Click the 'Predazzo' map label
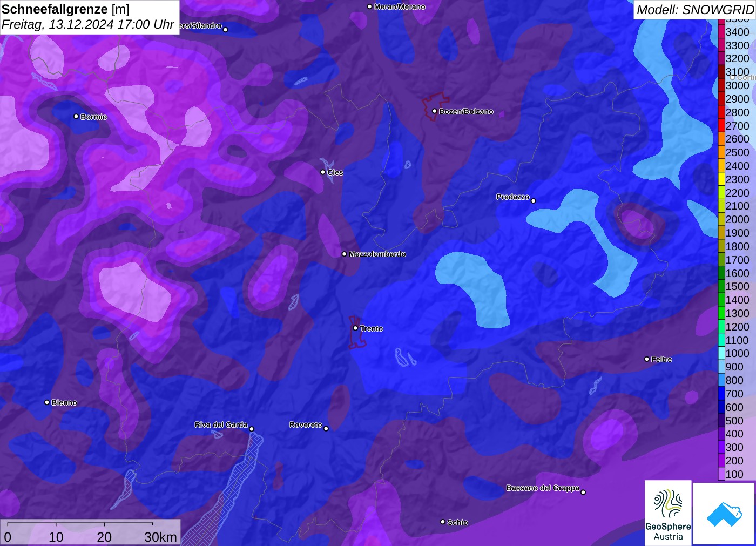756x546 pixels. [x=513, y=197]
